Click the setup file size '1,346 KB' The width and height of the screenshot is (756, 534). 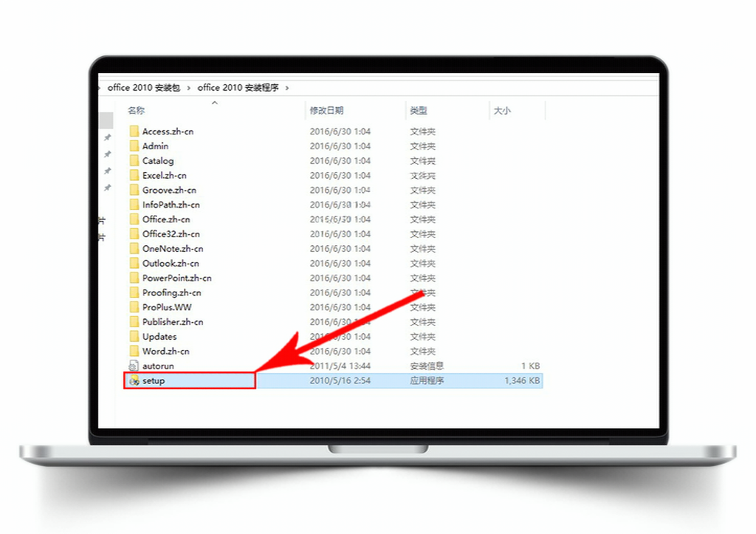(522, 380)
